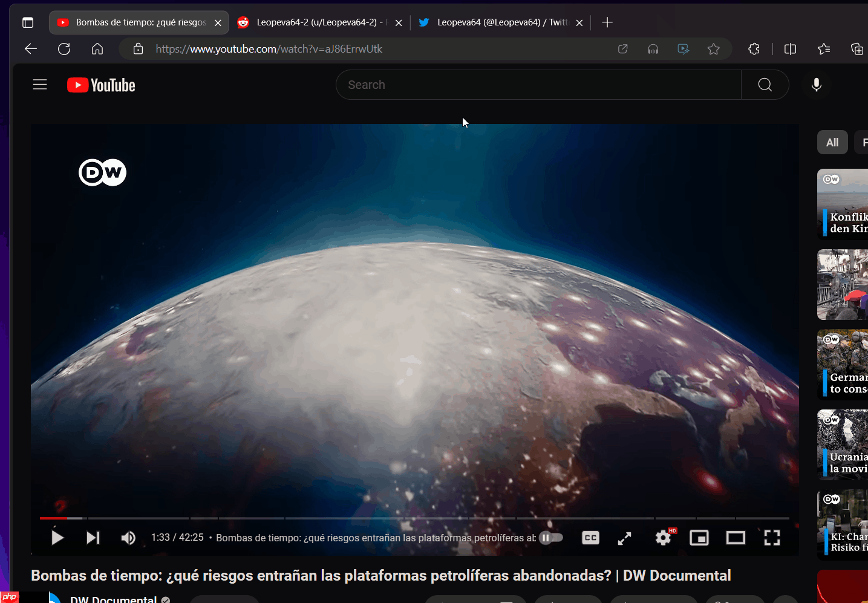This screenshot has height=603, width=868.
Task: Toggle theater mode
Action: (736, 537)
